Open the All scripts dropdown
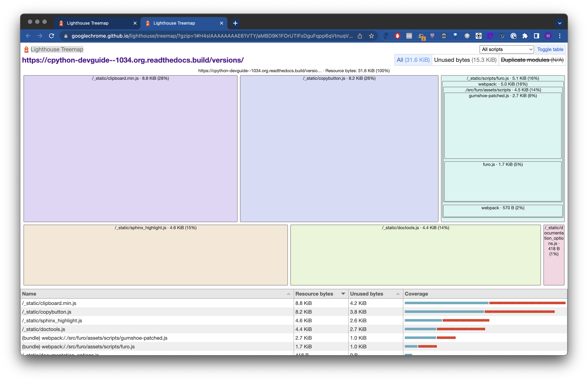Viewport: 588px width, 382px height. tap(507, 49)
